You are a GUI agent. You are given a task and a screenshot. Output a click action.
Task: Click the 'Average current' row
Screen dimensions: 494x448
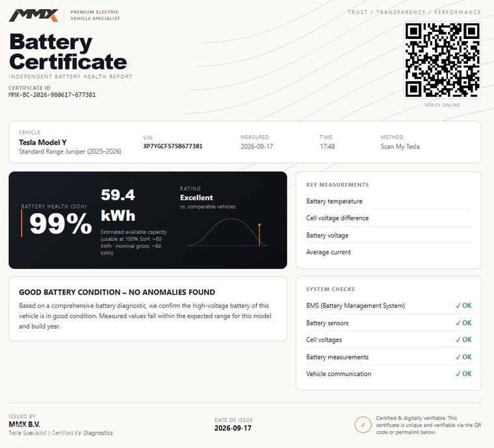(x=389, y=252)
